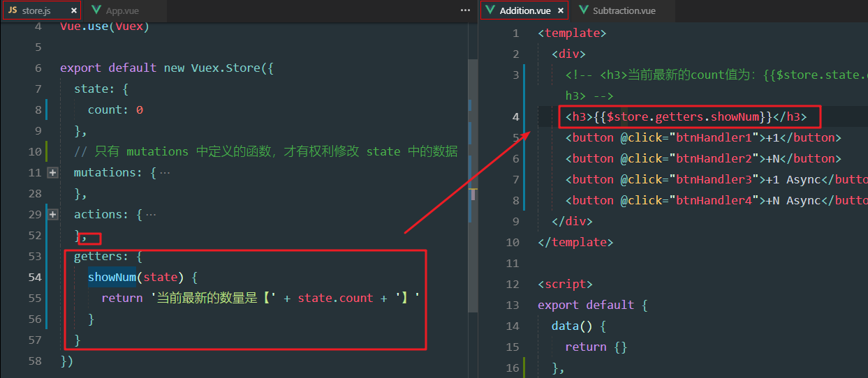Place cursor on showNum in getters
The image size is (868, 378).
(x=111, y=277)
